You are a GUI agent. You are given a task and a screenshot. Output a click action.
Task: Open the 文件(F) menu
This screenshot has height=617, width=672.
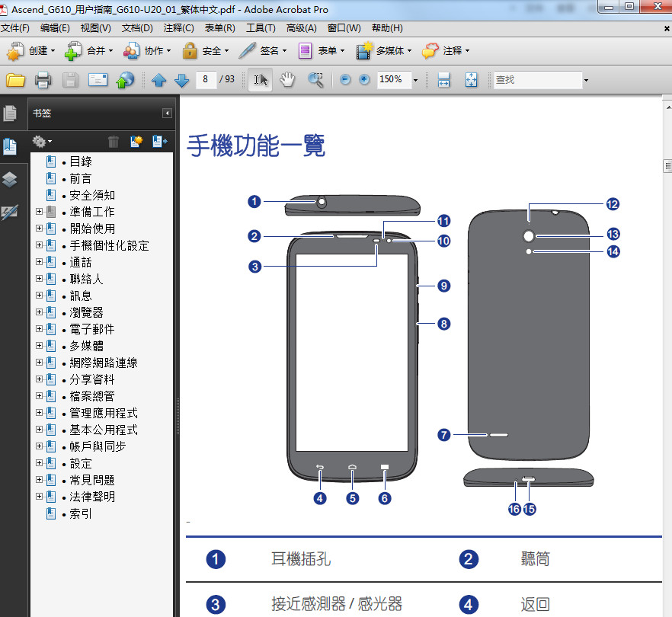click(x=15, y=28)
